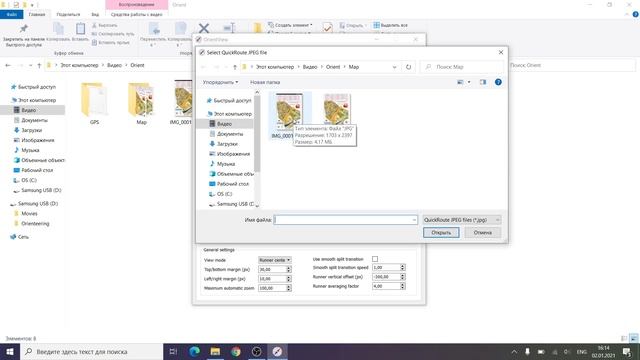
Task: Focus the Имя файла text field
Action: coord(345,220)
